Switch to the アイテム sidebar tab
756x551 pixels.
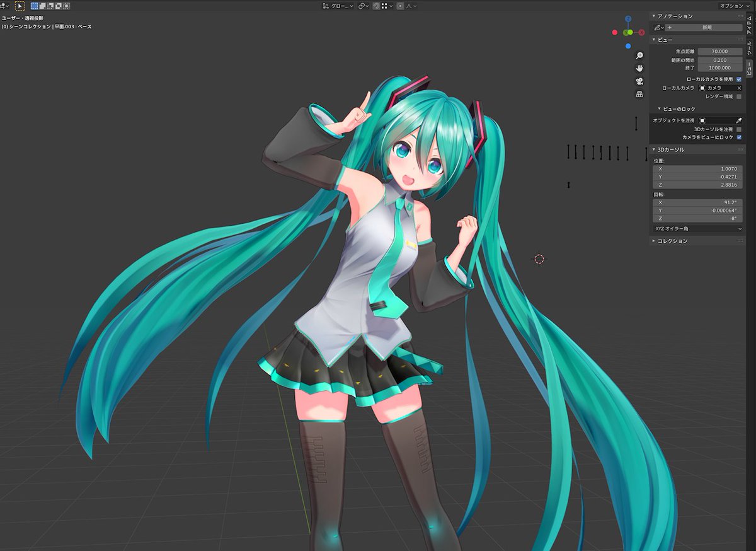[749, 24]
